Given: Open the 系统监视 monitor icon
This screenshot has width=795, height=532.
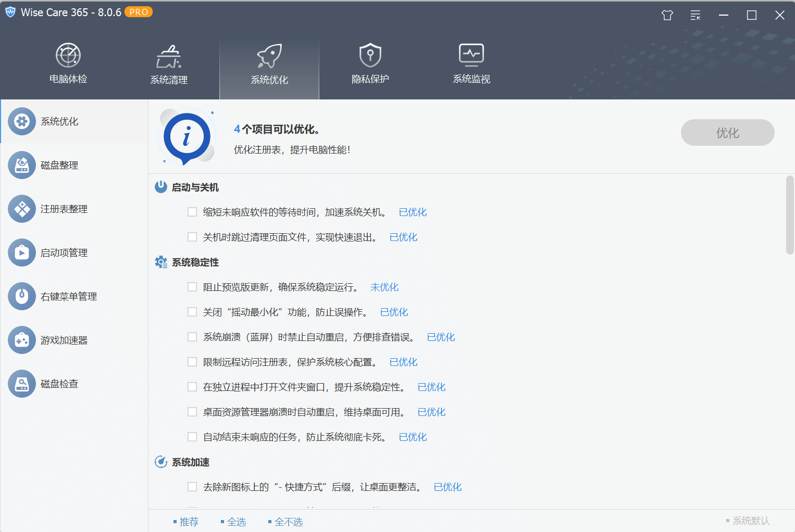Looking at the screenshot, I should coord(471,55).
